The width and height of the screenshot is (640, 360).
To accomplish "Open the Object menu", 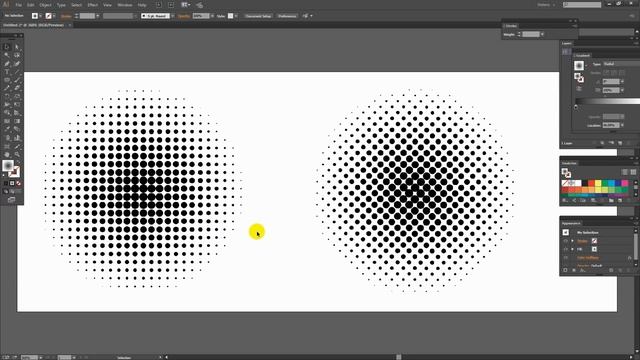I will pyautogui.click(x=45, y=5).
